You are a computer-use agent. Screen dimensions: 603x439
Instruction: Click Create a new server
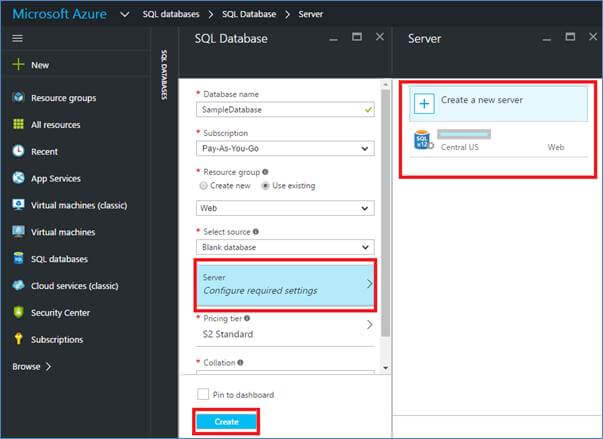(x=498, y=103)
